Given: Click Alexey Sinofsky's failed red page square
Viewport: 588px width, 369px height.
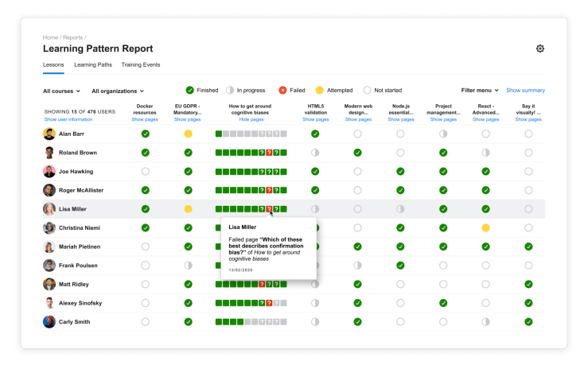Looking at the screenshot, I should coord(269,303).
